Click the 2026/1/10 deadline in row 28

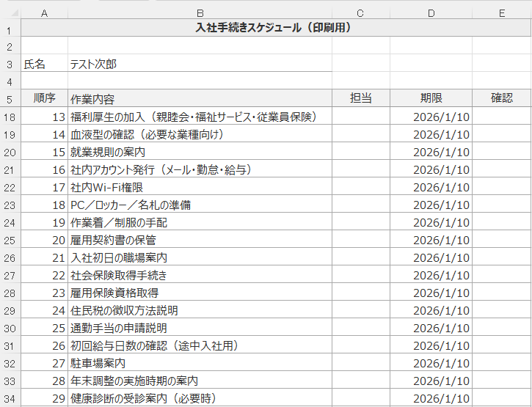click(431, 293)
